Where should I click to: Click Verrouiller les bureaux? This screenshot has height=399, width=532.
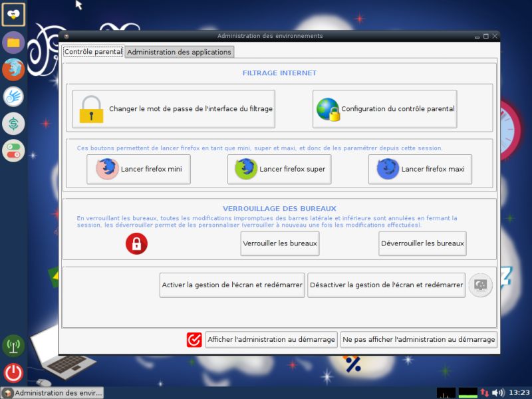280,243
